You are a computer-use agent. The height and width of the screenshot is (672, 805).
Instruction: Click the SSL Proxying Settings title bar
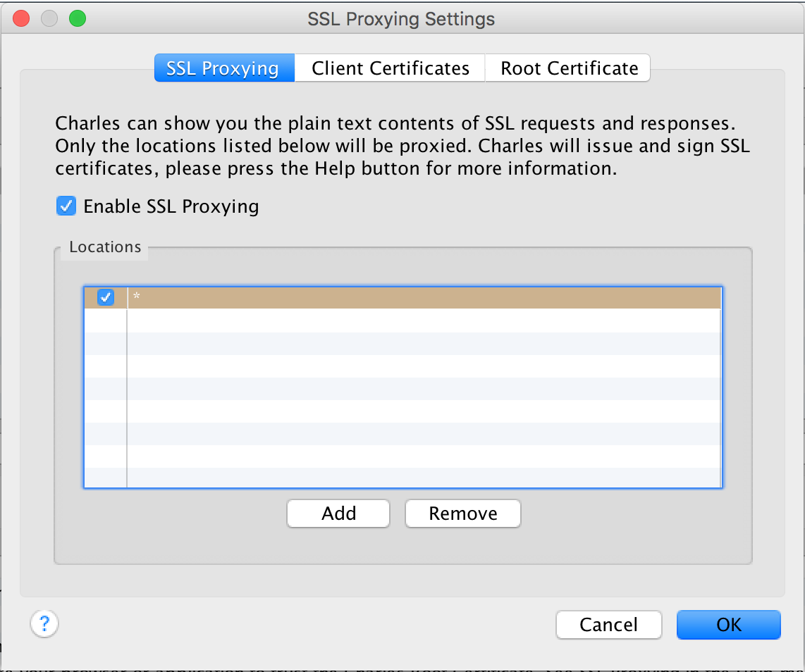coord(400,18)
